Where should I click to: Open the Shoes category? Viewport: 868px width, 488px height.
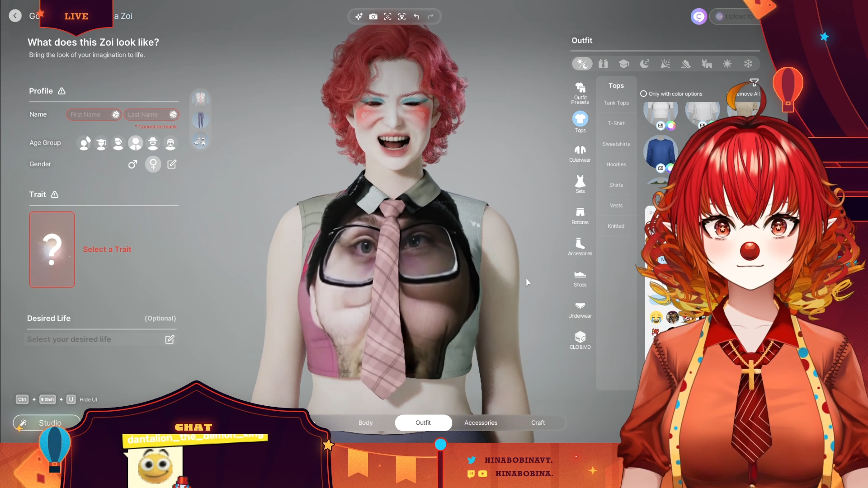pos(580,278)
